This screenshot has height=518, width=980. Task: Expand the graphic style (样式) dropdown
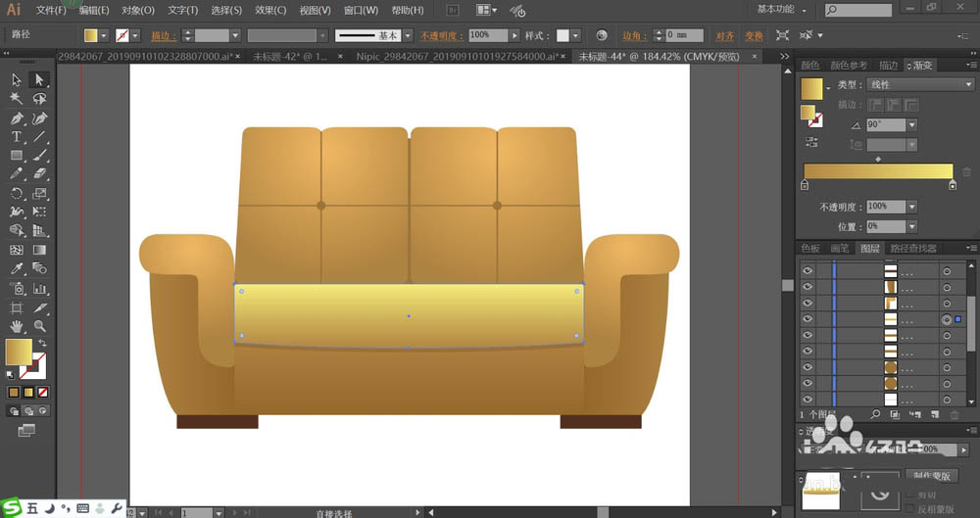tap(576, 35)
